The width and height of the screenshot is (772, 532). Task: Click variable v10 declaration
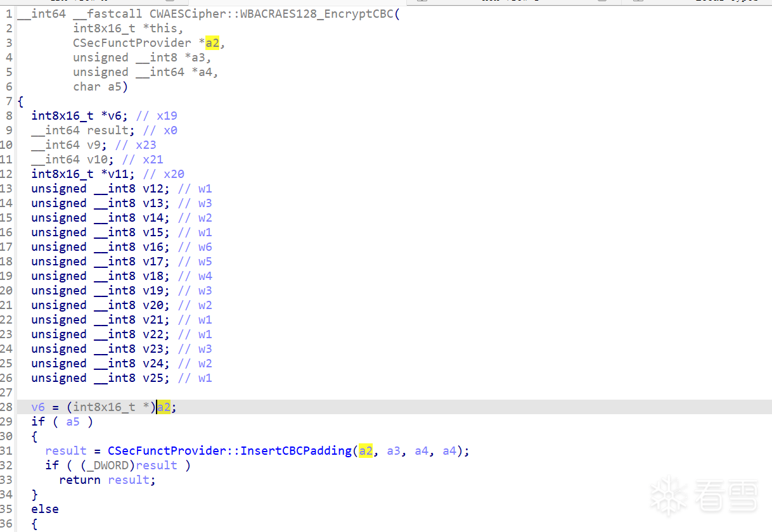(x=98, y=159)
